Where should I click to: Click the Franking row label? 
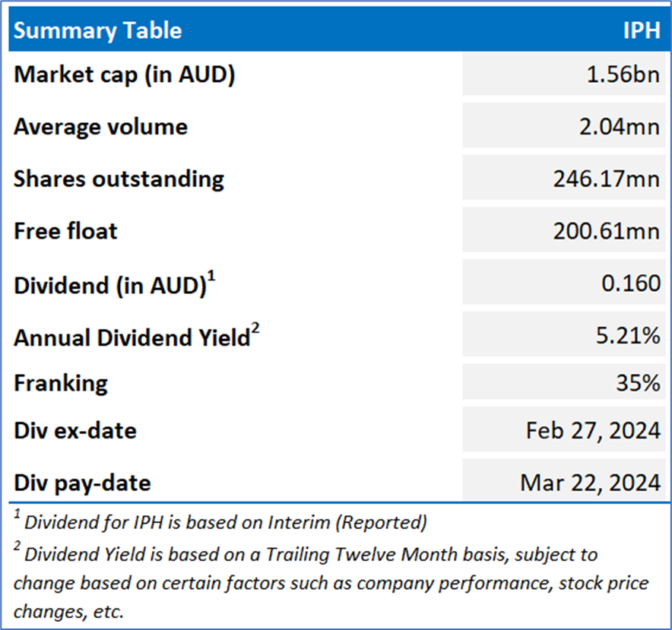coord(61,383)
